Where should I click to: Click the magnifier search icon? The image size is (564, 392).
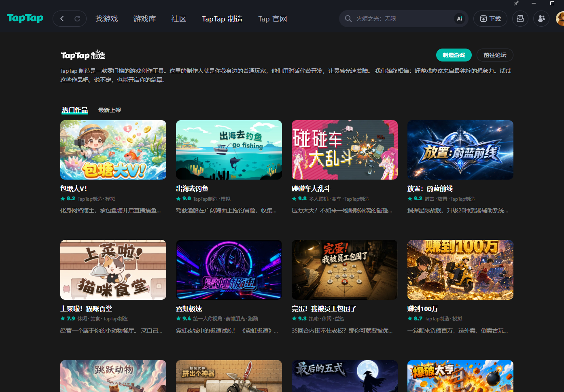click(348, 19)
